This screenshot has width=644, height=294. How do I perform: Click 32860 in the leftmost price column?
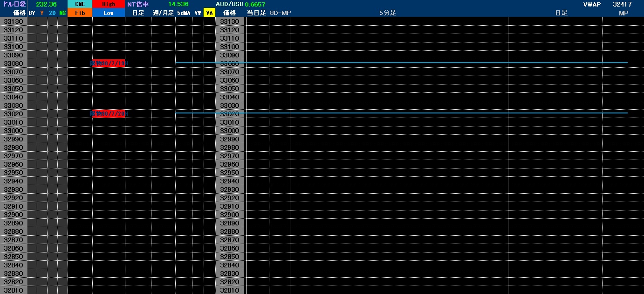13,249
